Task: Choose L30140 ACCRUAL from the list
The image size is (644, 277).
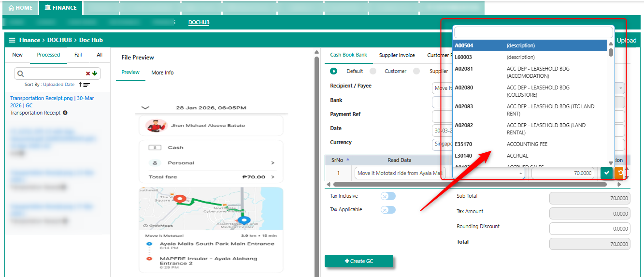Action: pyautogui.click(x=530, y=156)
